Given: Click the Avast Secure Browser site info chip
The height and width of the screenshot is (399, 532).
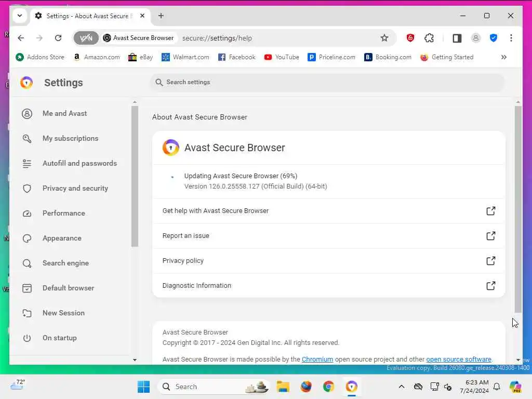Looking at the screenshot, I should coord(139,38).
